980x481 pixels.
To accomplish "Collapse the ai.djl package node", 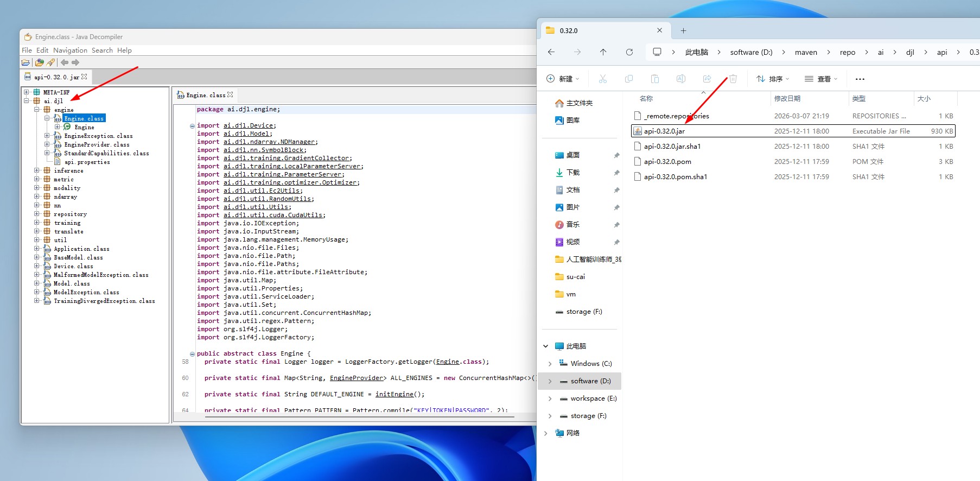I will tap(27, 101).
